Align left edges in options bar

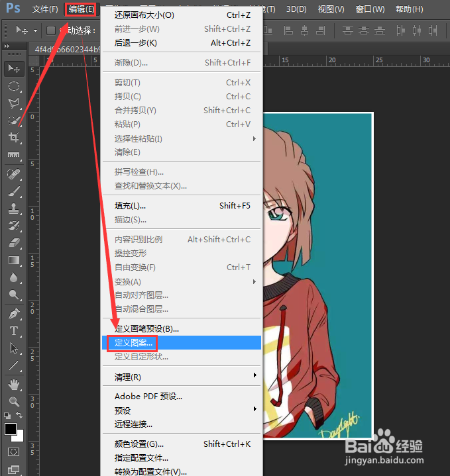click(x=288, y=30)
